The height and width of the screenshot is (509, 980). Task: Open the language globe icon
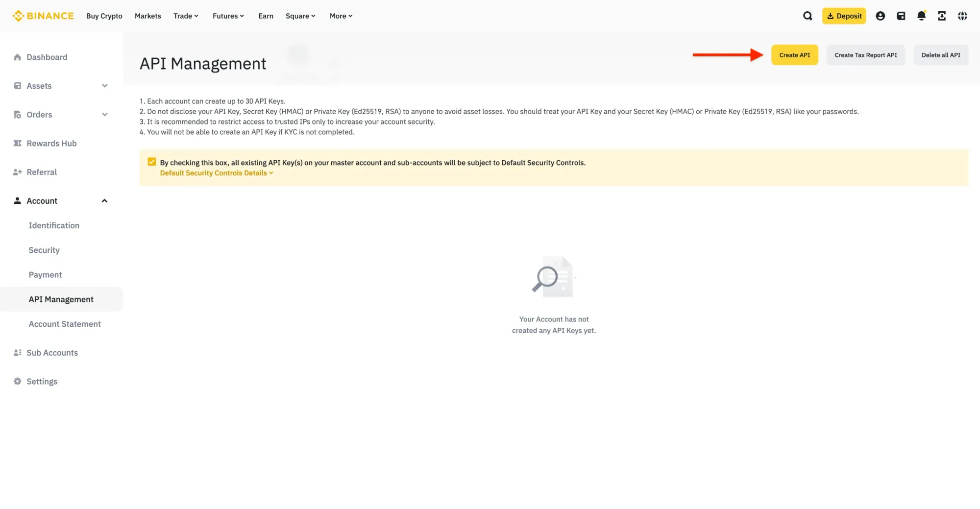[x=962, y=16]
